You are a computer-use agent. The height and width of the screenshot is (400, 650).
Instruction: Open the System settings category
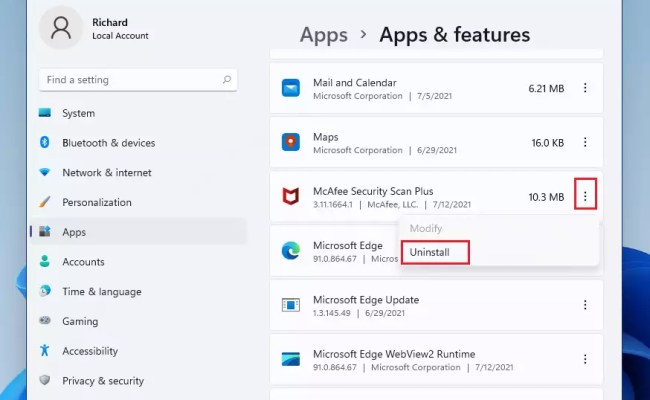pos(139,113)
